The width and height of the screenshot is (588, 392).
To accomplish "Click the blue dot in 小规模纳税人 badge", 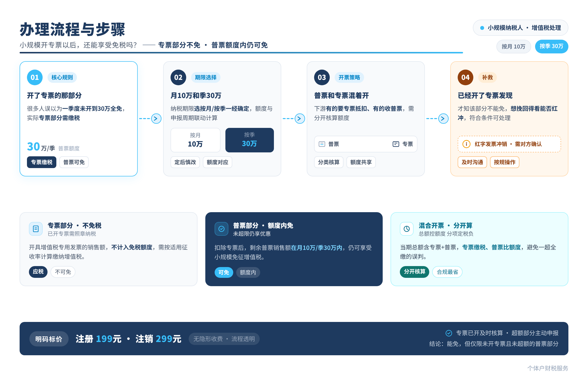I will [x=482, y=28].
